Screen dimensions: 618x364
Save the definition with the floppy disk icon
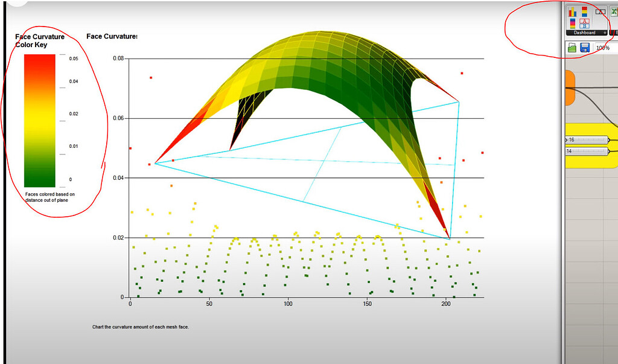[x=584, y=47]
